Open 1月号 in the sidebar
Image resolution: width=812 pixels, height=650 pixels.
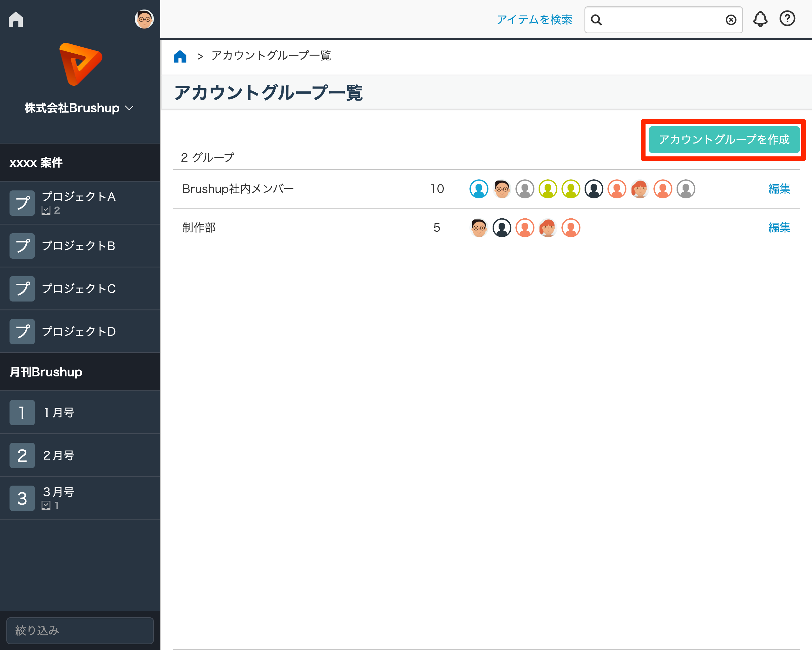click(80, 412)
